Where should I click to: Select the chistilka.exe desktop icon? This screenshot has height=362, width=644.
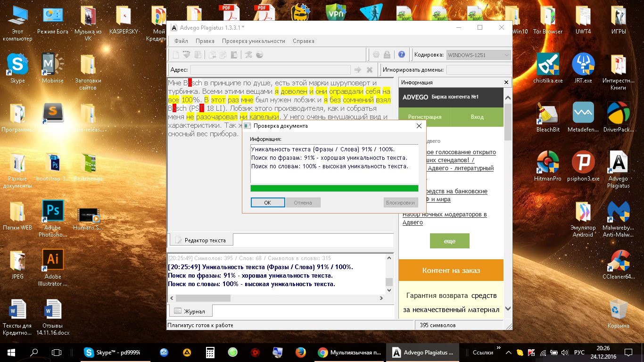click(548, 68)
